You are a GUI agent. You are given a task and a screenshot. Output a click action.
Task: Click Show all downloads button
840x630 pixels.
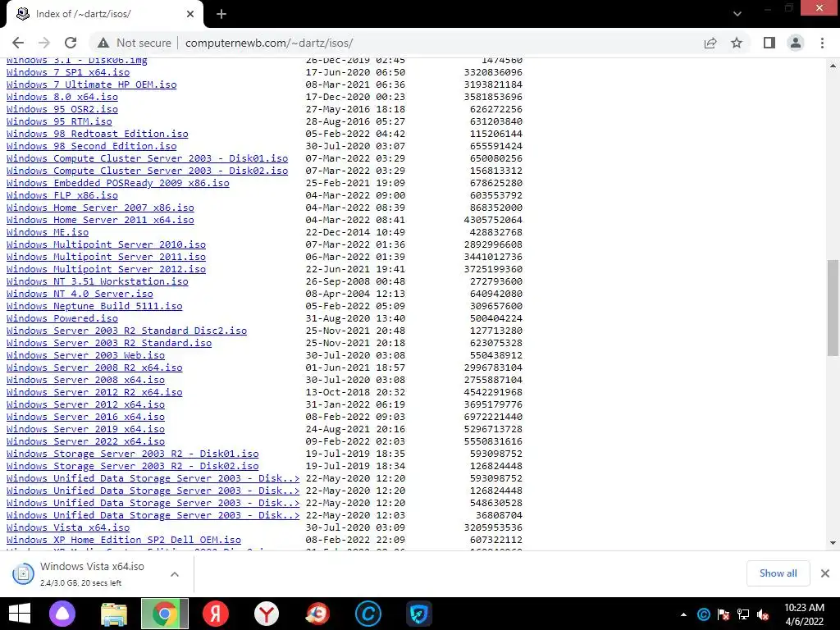pos(778,573)
